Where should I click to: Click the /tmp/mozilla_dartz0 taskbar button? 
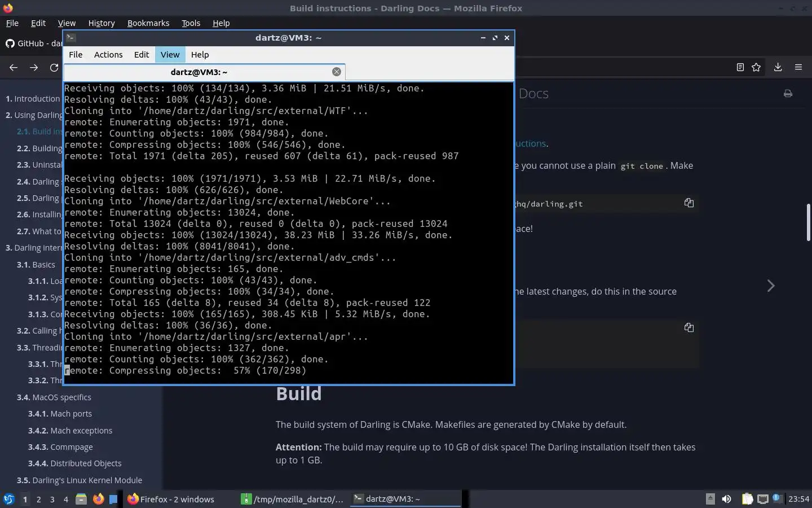click(292, 499)
